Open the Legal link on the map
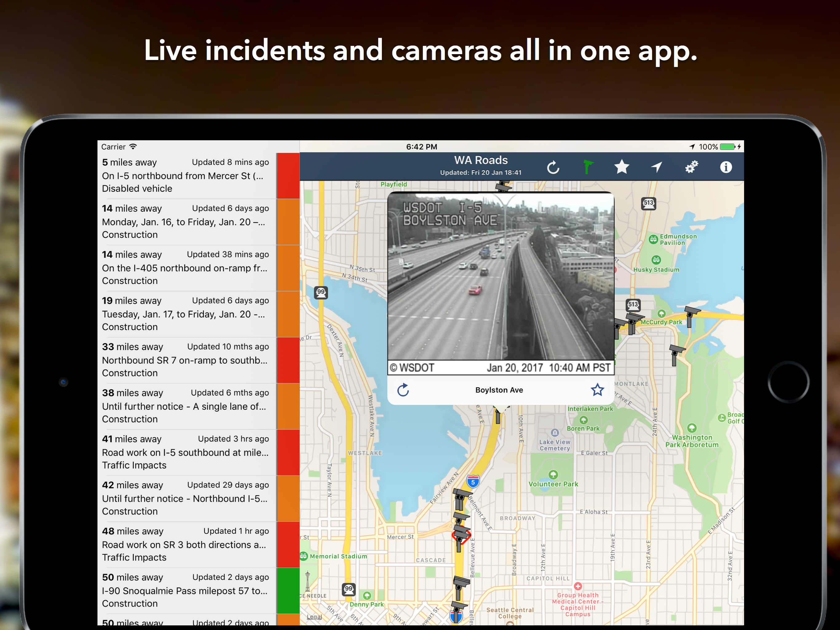Image resolution: width=840 pixels, height=630 pixels. pos(314,617)
